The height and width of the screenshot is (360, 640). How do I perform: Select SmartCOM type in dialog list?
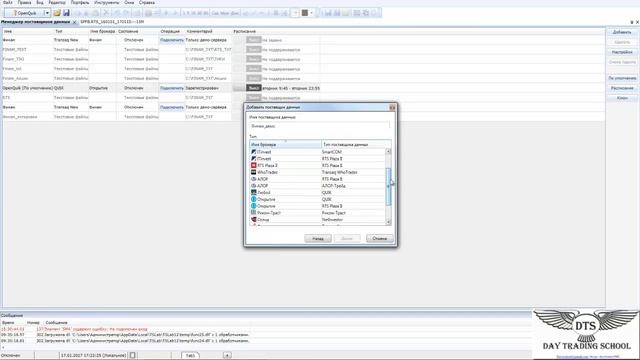tap(331, 152)
